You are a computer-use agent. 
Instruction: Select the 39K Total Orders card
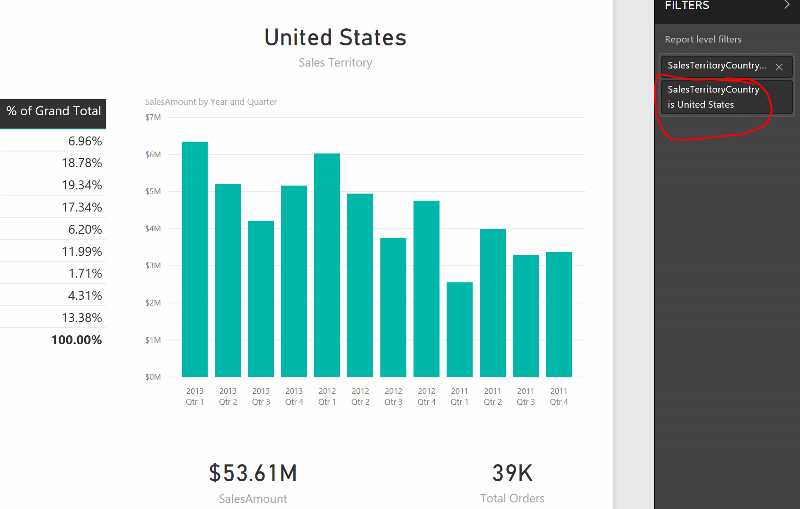pos(511,481)
